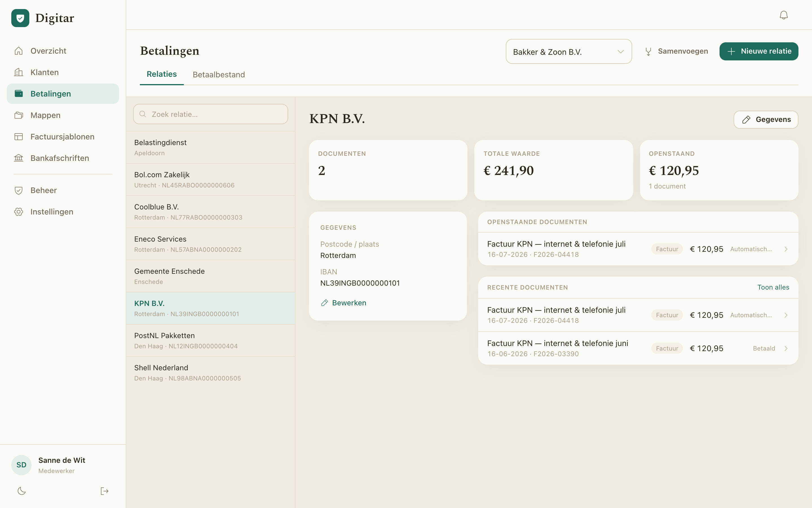
Task: Expand the juni invoice row chevron
Action: point(786,349)
